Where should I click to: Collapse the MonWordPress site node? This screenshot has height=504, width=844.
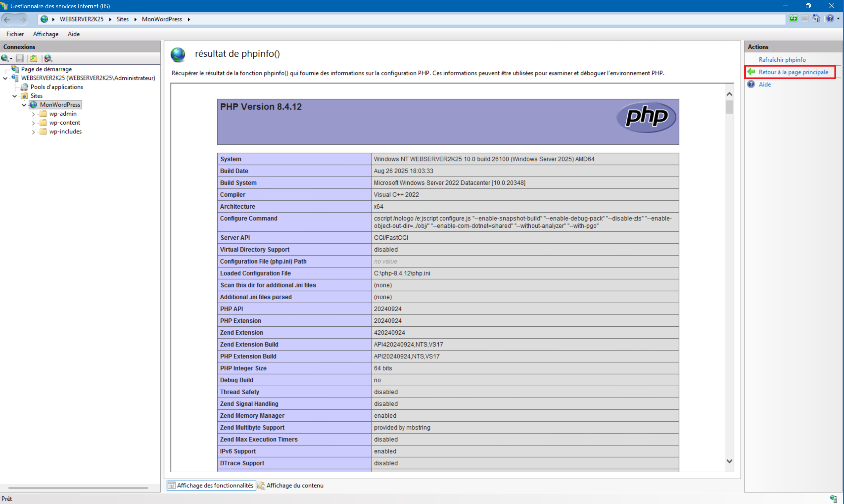24,105
